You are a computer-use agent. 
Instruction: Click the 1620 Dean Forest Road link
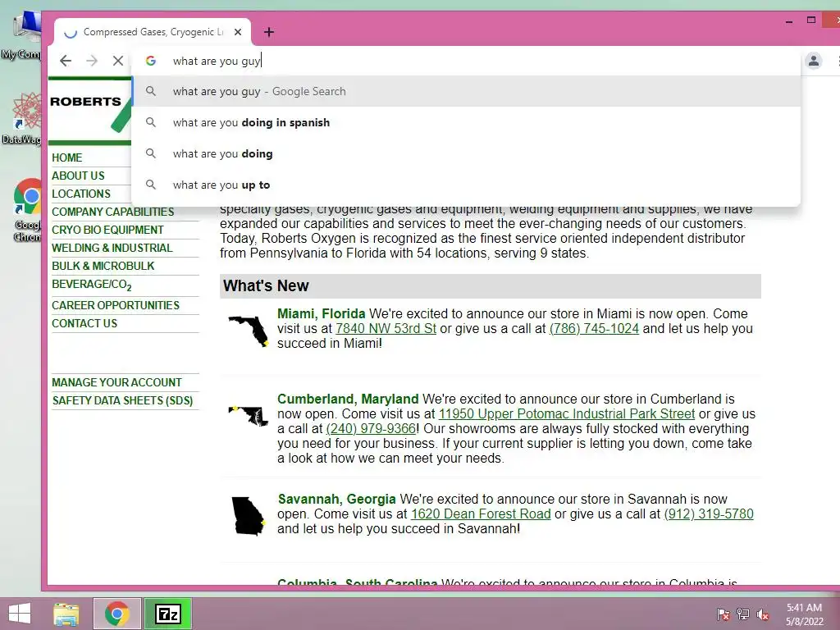(481, 514)
